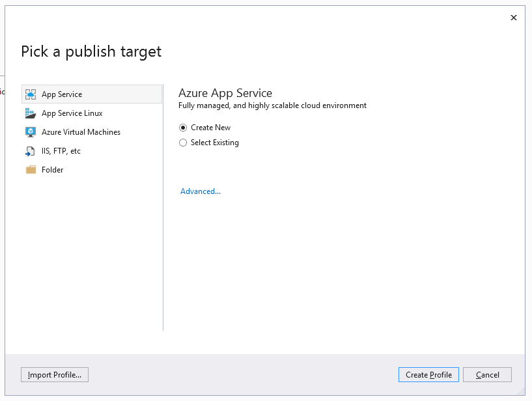Click the 'Pick a publish target' title
The width and height of the screenshot is (532, 401).
coord(91,52)
